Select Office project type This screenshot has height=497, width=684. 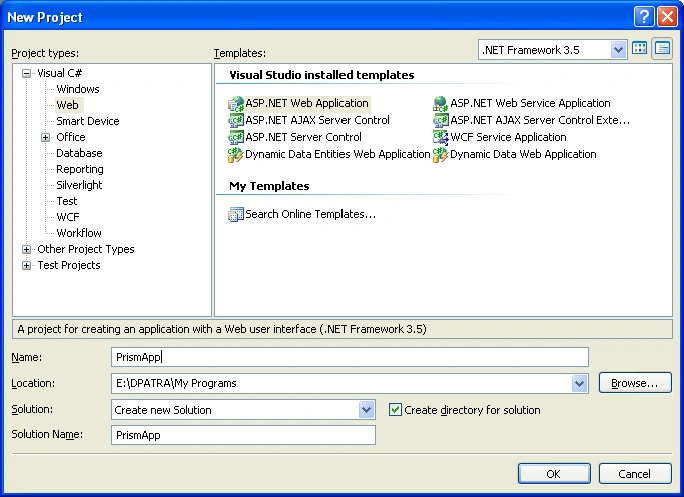click(71, 137)
